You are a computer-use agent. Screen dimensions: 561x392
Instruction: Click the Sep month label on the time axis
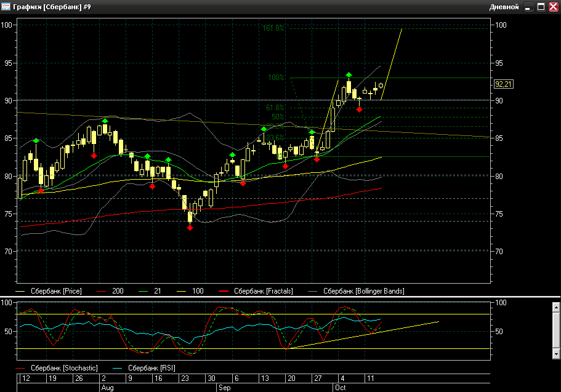point(224,388)
